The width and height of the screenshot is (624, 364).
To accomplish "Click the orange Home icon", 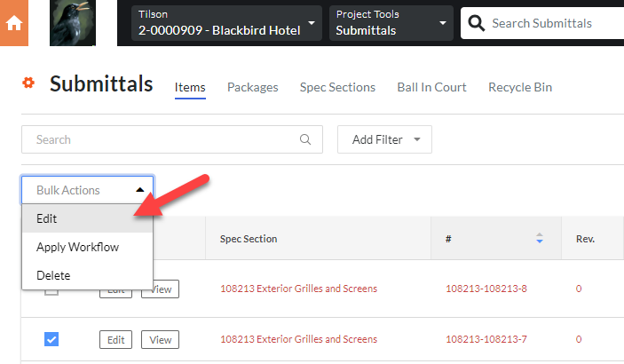I will click(14, 23).
